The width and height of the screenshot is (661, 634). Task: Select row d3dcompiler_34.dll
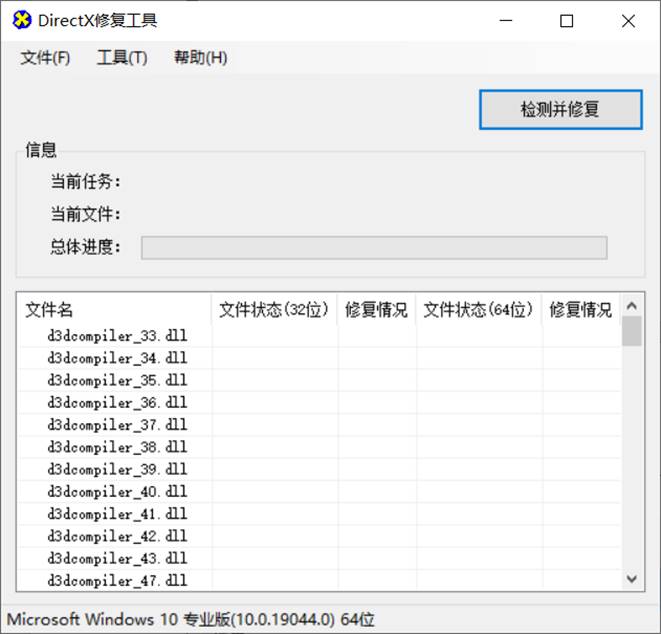point(319,358)
